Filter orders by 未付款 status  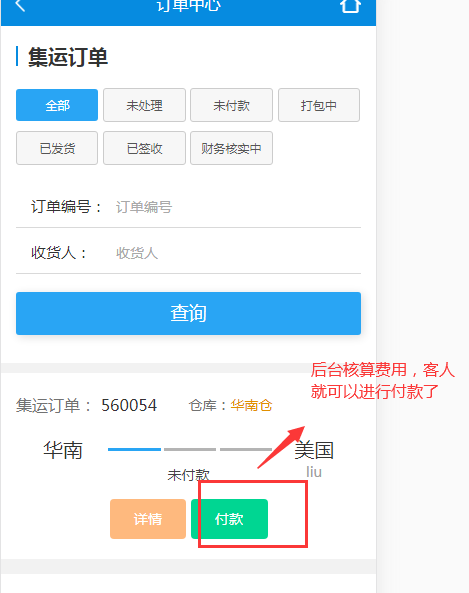231,105
